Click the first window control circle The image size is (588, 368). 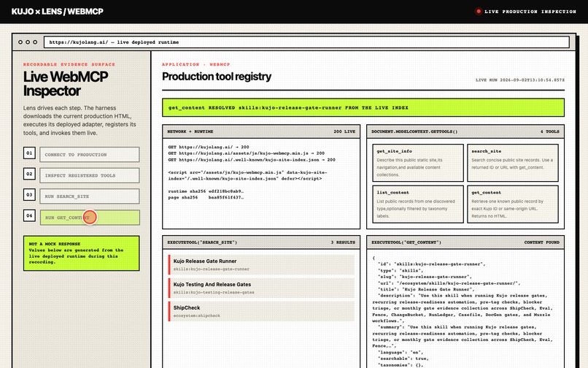point(20,42)
